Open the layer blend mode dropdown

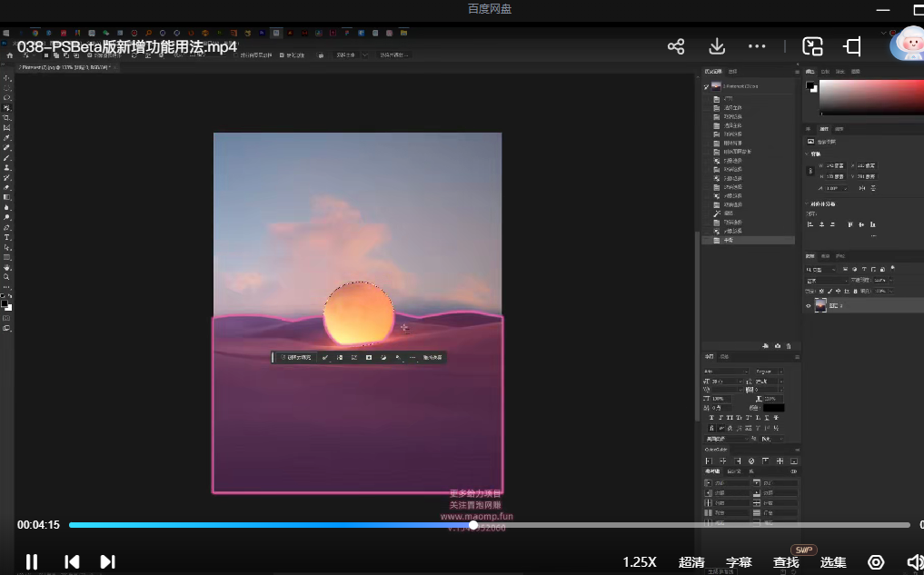click(827, 281)
